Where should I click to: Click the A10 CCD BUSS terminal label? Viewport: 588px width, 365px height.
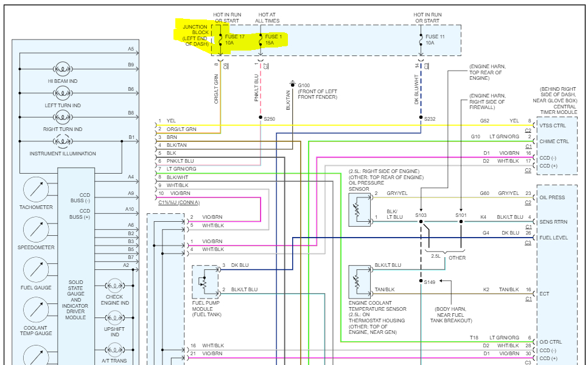pos(130,209)
